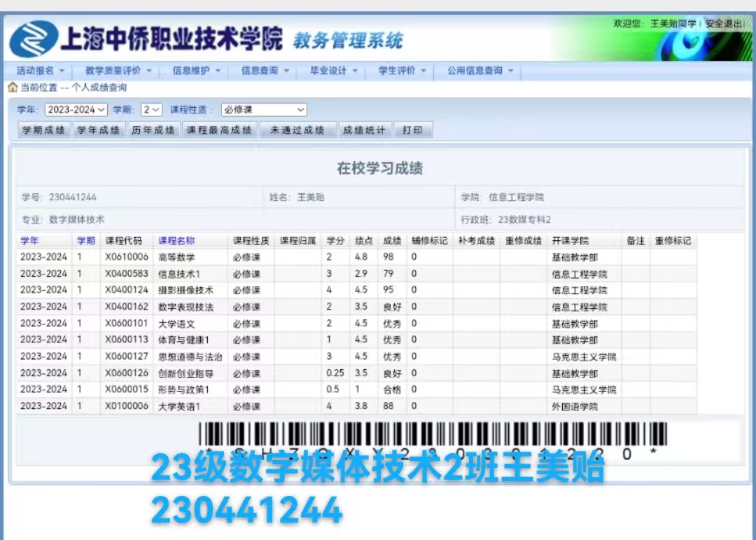This screenshot has width=756, height=540.
Task: Click the 成绩统计 button
Action: (365, 130)
